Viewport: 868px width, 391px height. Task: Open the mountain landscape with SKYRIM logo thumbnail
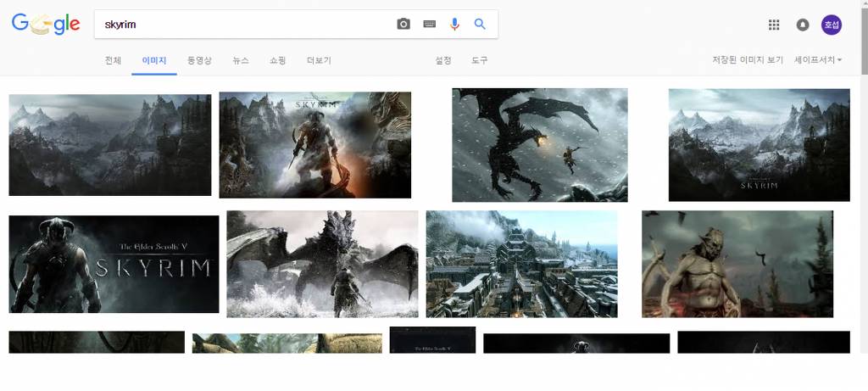click(759, 145)
